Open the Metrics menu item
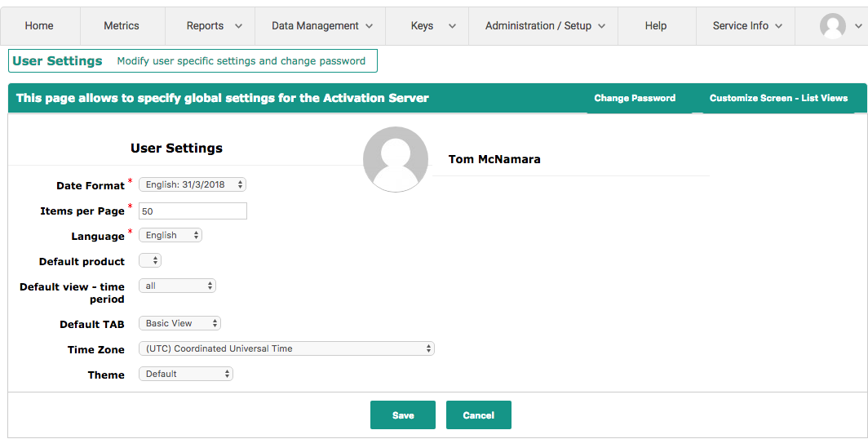 (x=122, y=26)
